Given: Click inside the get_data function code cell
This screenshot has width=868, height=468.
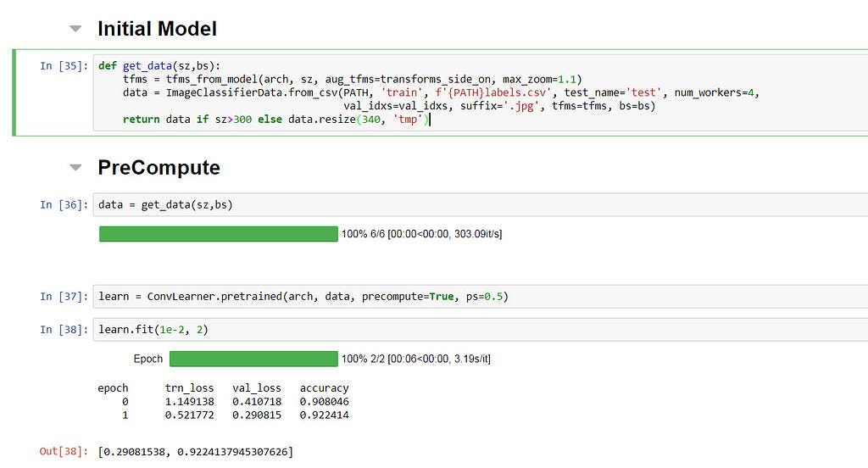Looking at the screenshot, I should click(481, 92).
